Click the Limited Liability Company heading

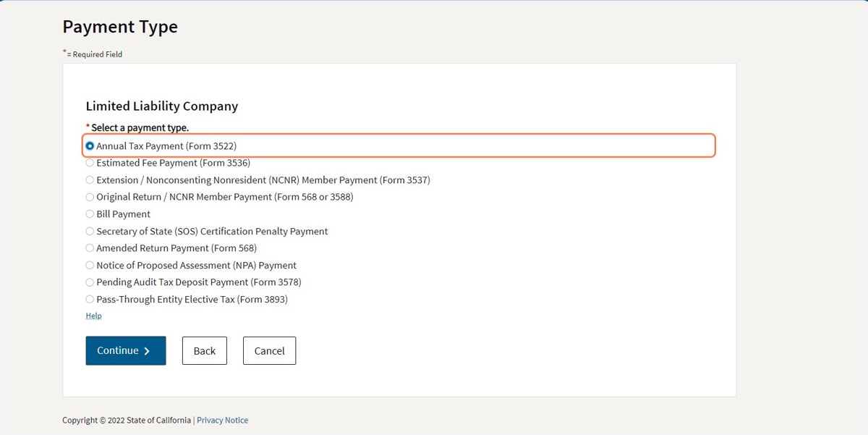162,106
